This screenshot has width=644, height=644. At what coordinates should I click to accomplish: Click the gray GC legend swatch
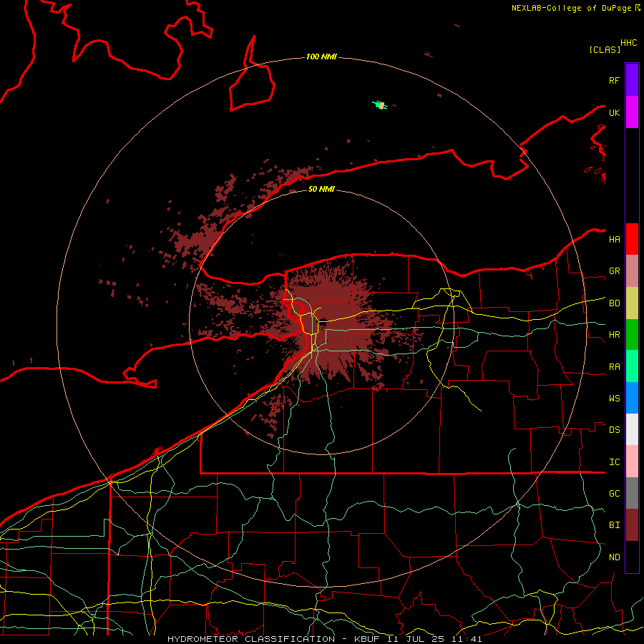coord(632,493)
